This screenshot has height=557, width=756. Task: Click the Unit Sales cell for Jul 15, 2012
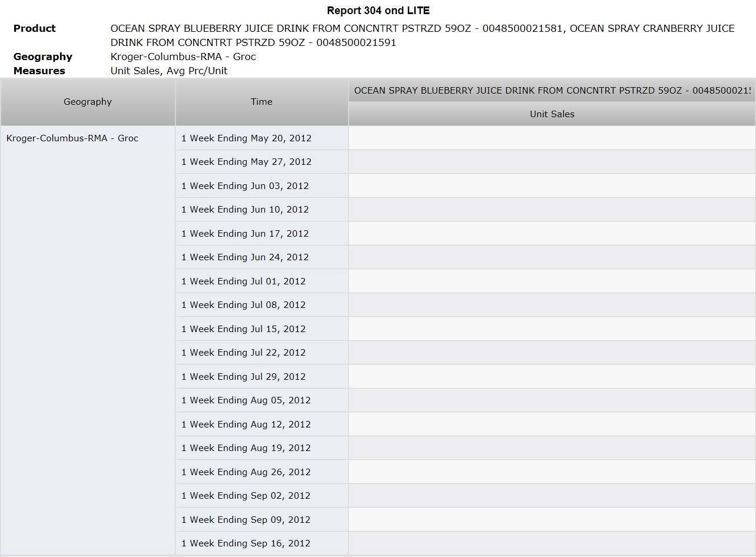click(552, 329)
